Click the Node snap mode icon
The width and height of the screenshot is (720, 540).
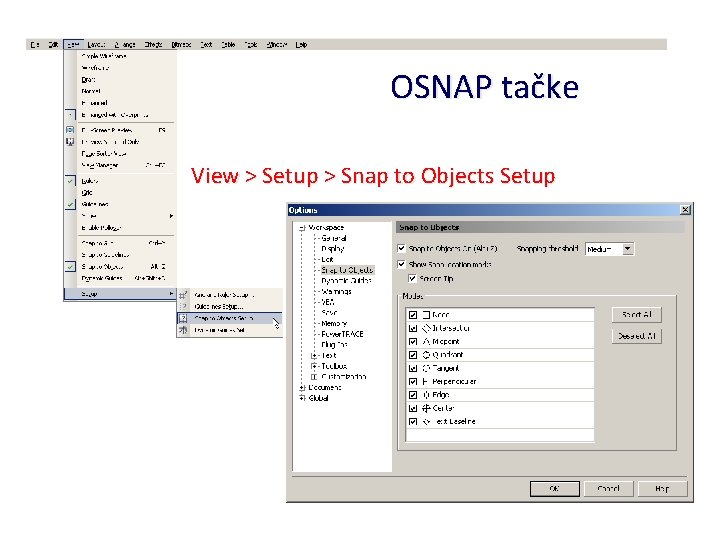[426, 315]
